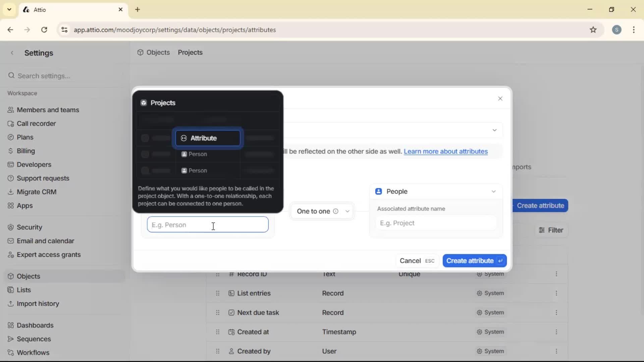This screenshot has width=644, height=362.
Task: Open the One to one relationship dropdown
Action: (322, 211)
